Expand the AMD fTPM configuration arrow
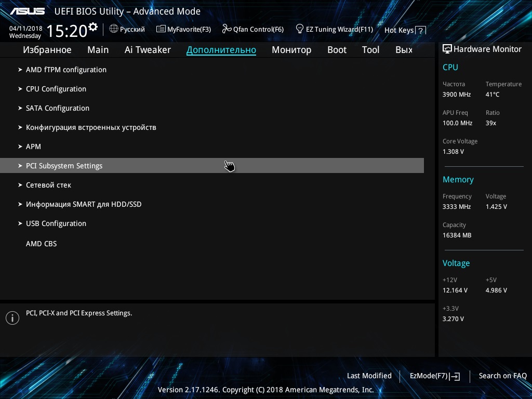532x399 pixels. point(20,70)
